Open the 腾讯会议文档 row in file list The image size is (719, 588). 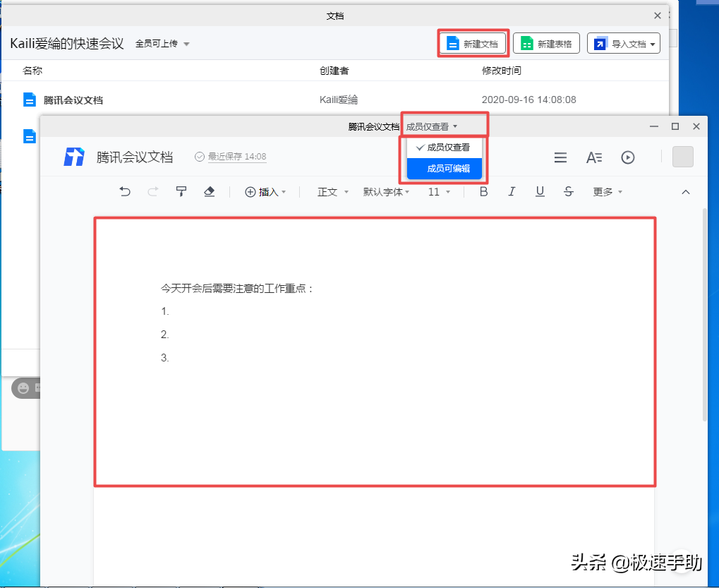[x=334, y=100]
